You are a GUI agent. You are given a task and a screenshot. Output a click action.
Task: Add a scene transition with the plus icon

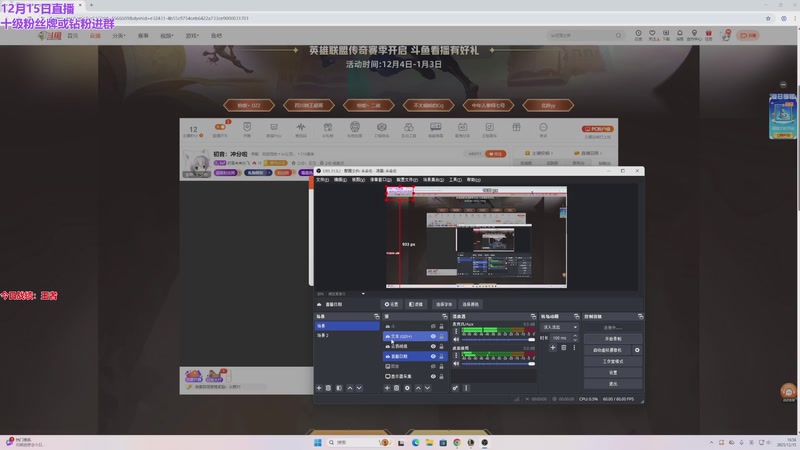click(x=553, y=347)
